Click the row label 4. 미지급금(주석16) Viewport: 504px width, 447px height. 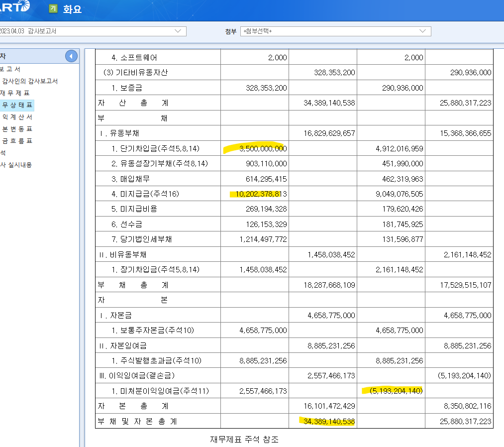pos(145,194)
